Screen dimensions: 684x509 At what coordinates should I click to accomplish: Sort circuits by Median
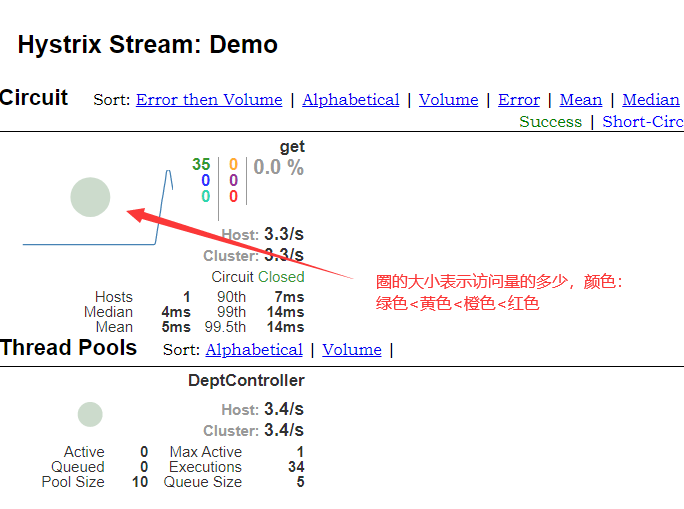click(x=651, y=99)
